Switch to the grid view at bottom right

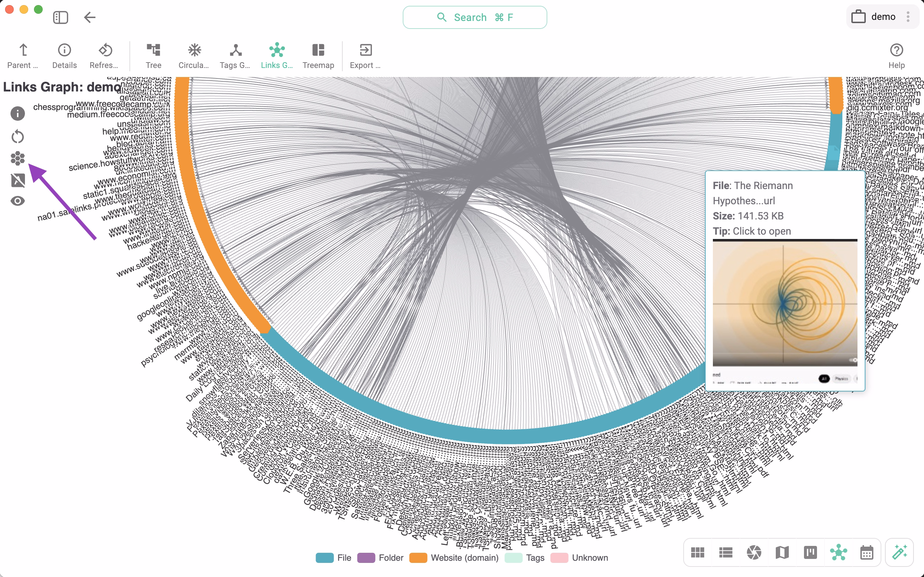(698, 552)
